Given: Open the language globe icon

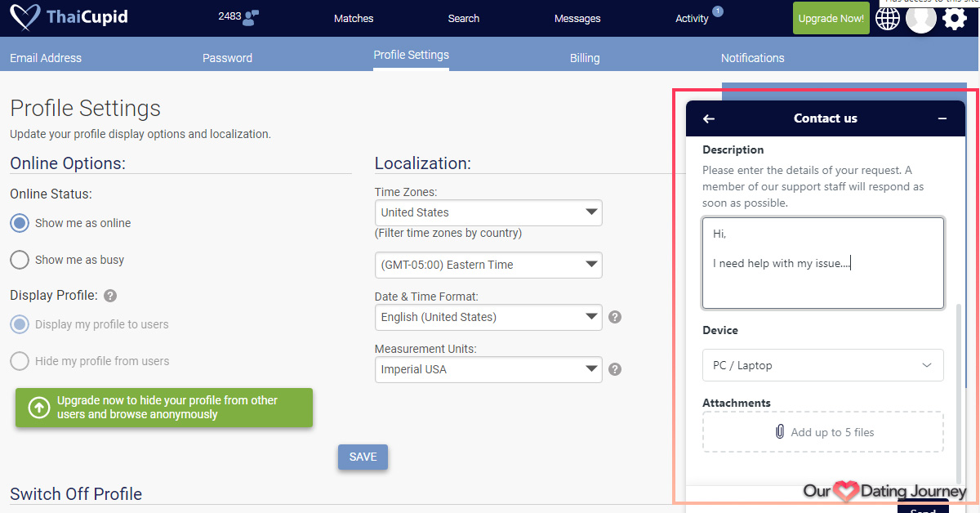Looking at the screenshot, I should 888,19.
